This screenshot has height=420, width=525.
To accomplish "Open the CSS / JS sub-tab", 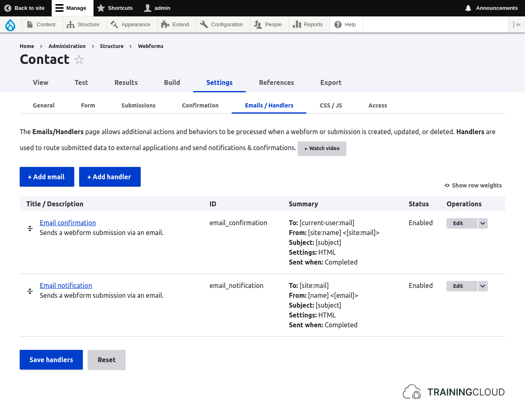I will click(331, 105).
